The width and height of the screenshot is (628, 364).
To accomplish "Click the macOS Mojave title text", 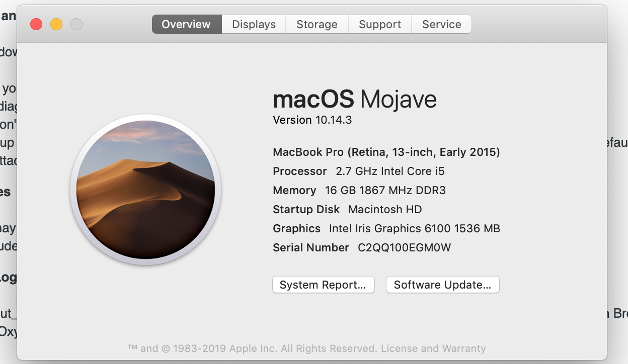I will point(354,99).
